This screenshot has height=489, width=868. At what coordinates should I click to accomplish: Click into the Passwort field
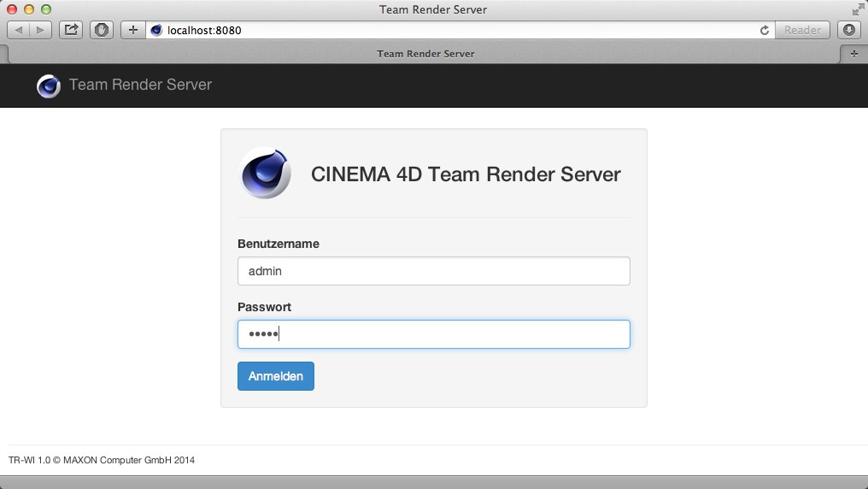point(433,334)
